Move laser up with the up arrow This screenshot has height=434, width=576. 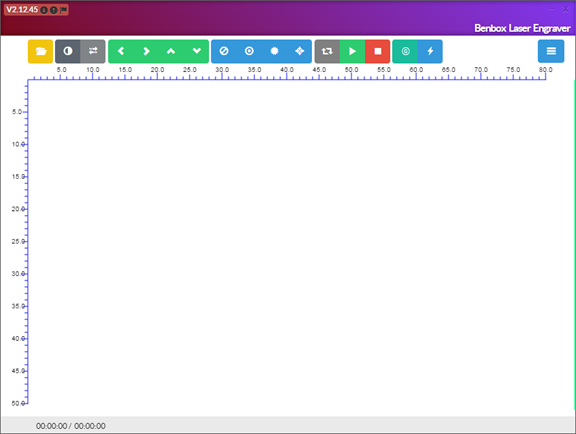[171, 51]
